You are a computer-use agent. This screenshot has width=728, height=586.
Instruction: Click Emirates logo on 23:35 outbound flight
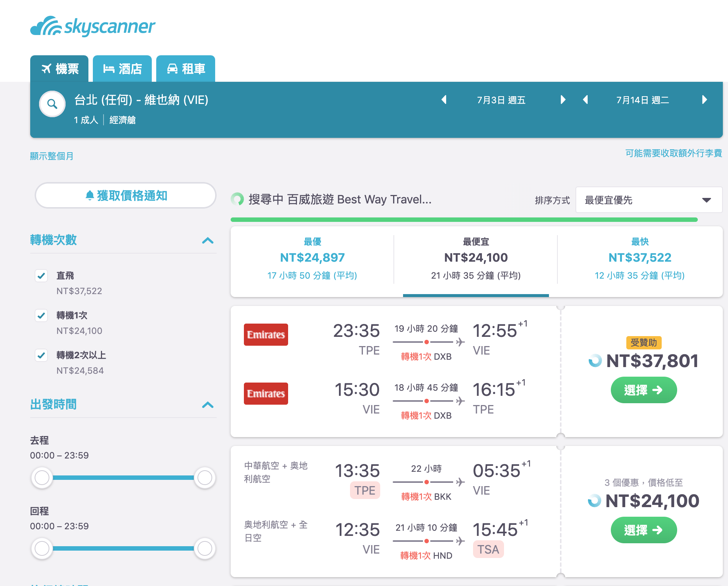coord(266,335)
